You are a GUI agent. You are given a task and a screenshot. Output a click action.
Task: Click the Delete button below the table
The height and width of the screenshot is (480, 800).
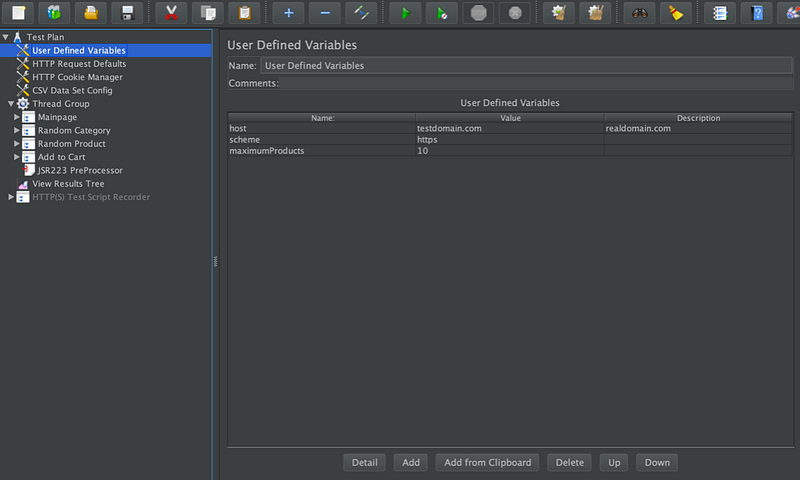(569, 462)
